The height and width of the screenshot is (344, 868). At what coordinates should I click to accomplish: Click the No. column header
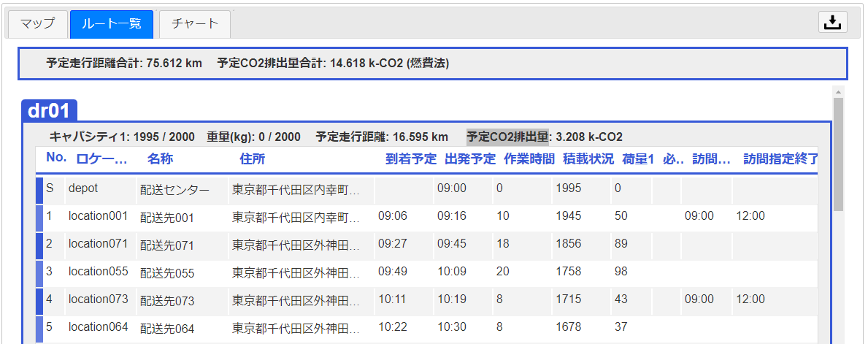pos(55,158)
